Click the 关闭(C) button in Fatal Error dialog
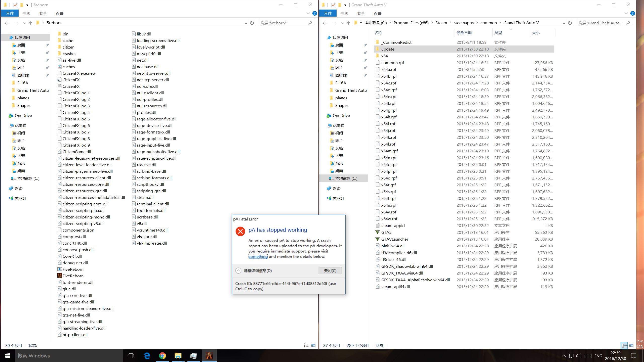This screenshot has height=362, width=644. point(330,270)
